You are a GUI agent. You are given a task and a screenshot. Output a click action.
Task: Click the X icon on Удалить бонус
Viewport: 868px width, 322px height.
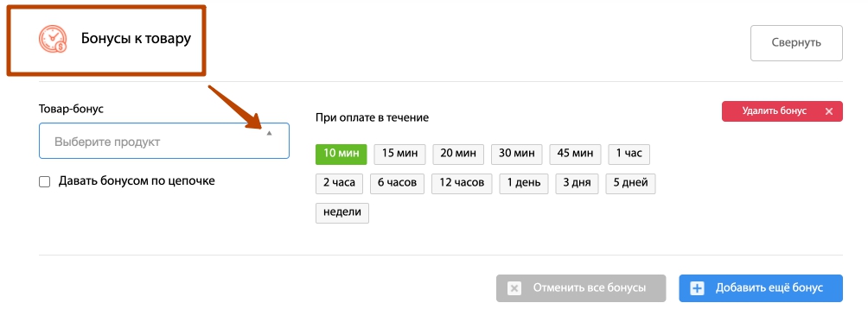coord(829,111)
